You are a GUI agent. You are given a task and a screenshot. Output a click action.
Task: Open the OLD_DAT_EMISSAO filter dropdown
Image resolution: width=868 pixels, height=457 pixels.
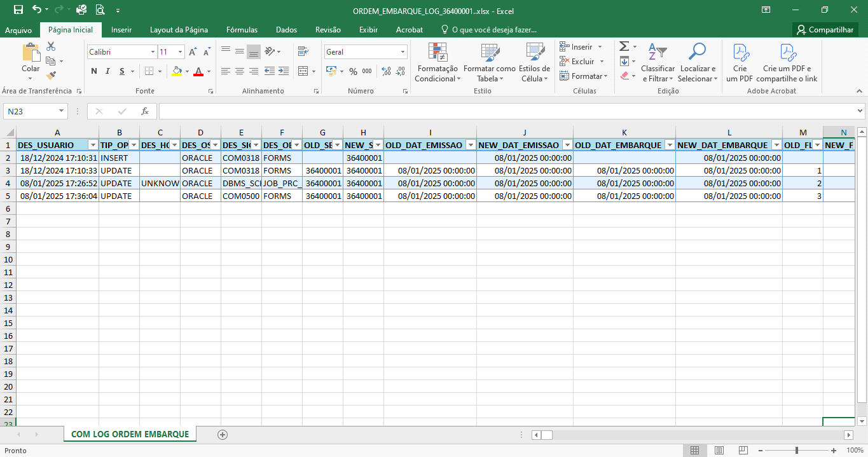click(471, 145)
